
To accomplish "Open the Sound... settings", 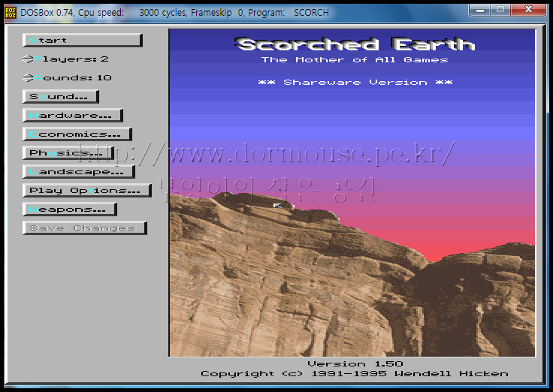I will (x=61, y=97).
